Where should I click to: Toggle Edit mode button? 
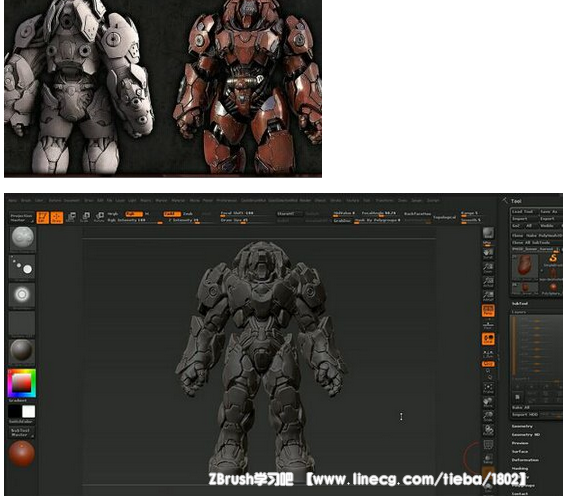pos(43,217)
